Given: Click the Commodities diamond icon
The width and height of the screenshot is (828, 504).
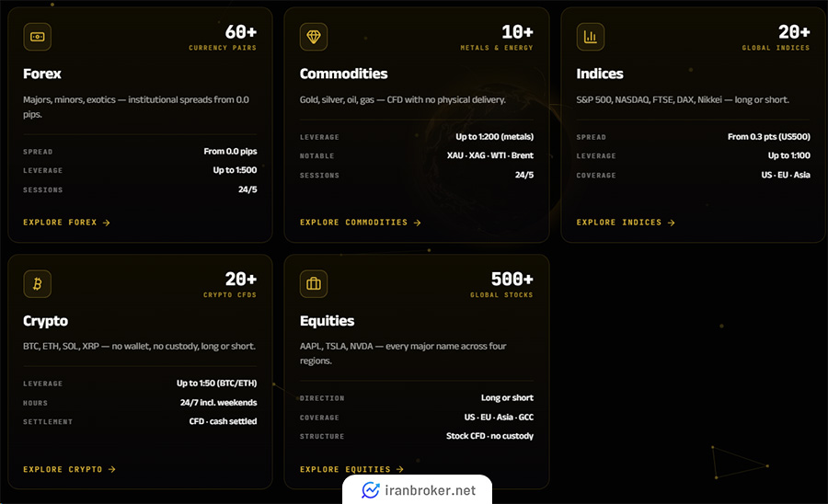Looking at the screenshot, I should (x=314, y=37).
